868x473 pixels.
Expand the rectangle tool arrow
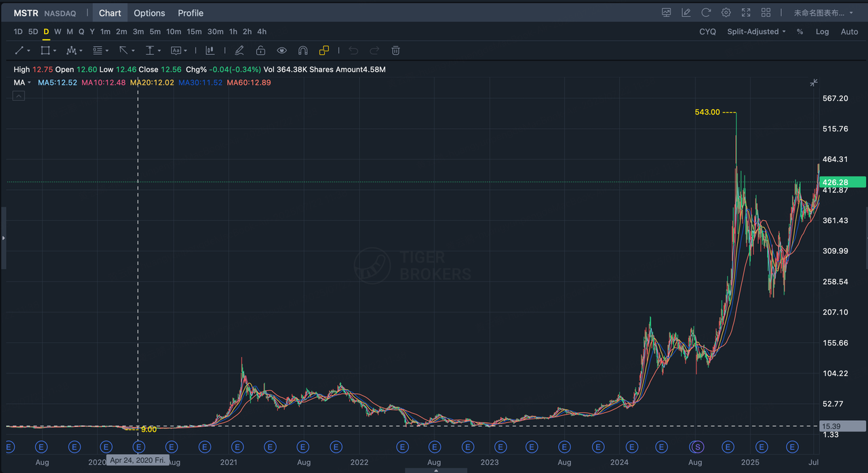[x=54, y=51]
